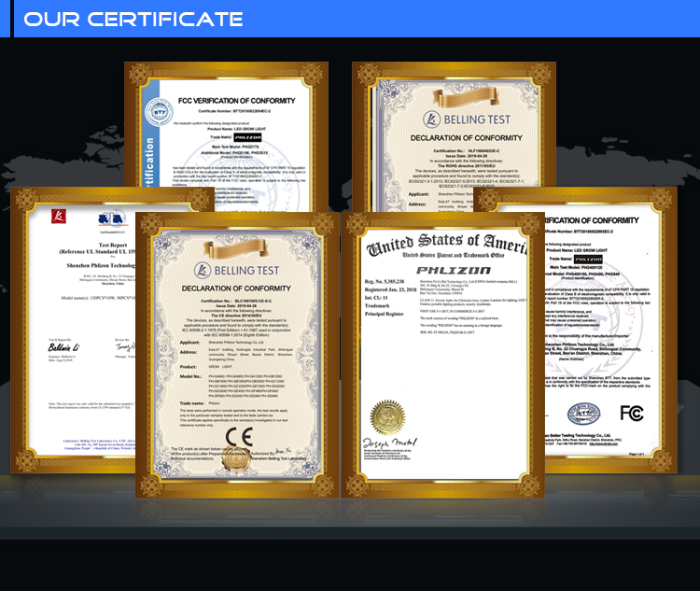
Task: Open the United States trademark certificate
Action: (442, 355)
